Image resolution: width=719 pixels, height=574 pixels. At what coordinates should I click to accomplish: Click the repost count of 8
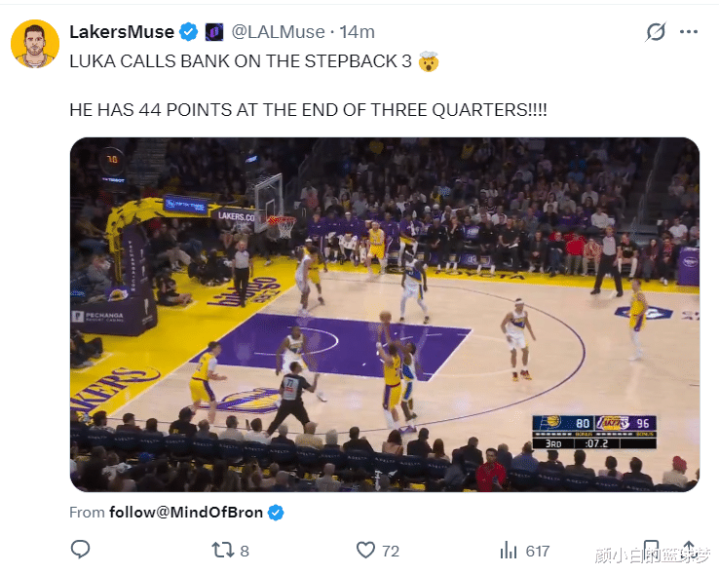click(x=245, y=550)
